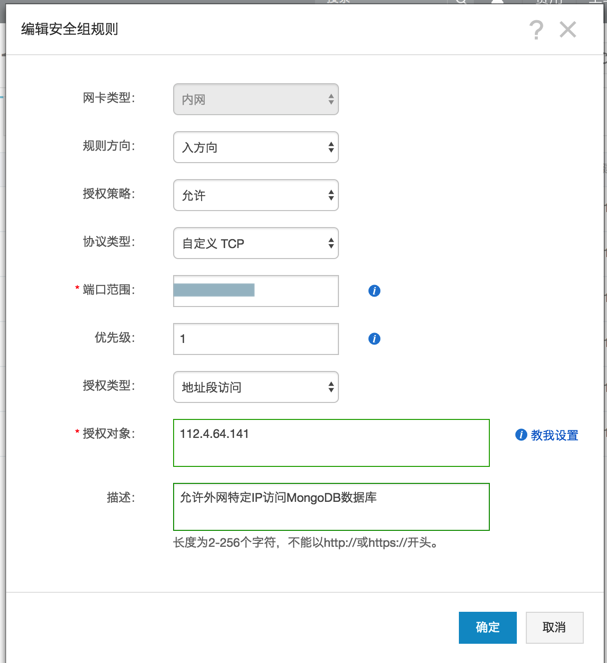Viewport: 607px width, 663px height.
Task: Open the 授权策略 dropdown showing 允许
Action: (x=256, y=196)
